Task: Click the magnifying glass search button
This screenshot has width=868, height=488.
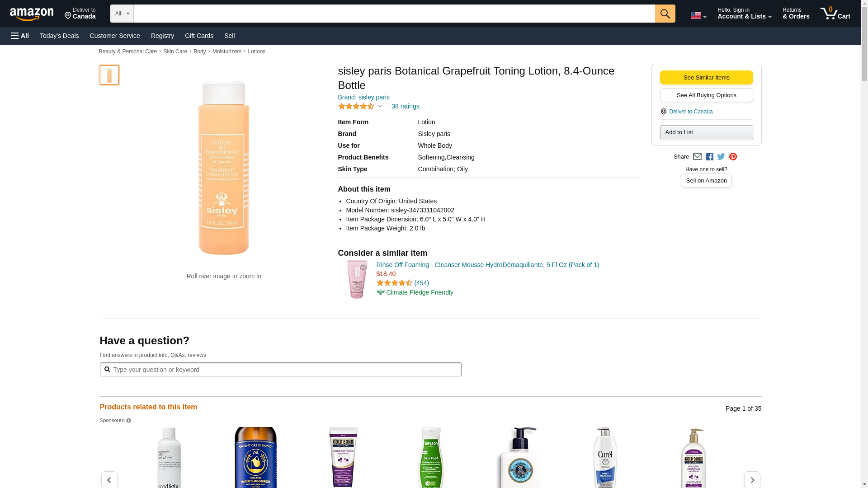Action: click(x=665, y=14)
